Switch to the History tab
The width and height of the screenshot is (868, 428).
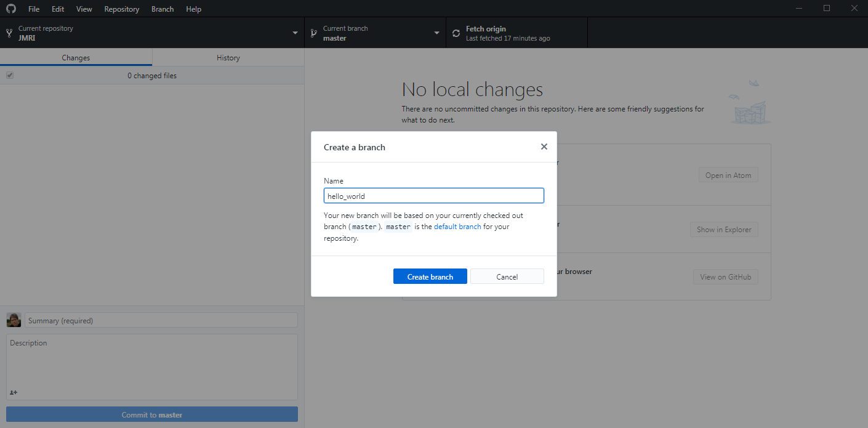[228, 57]
